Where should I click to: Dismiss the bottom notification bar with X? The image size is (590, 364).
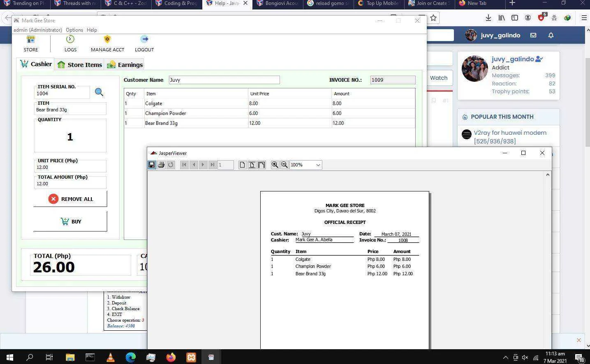point(578,340)
